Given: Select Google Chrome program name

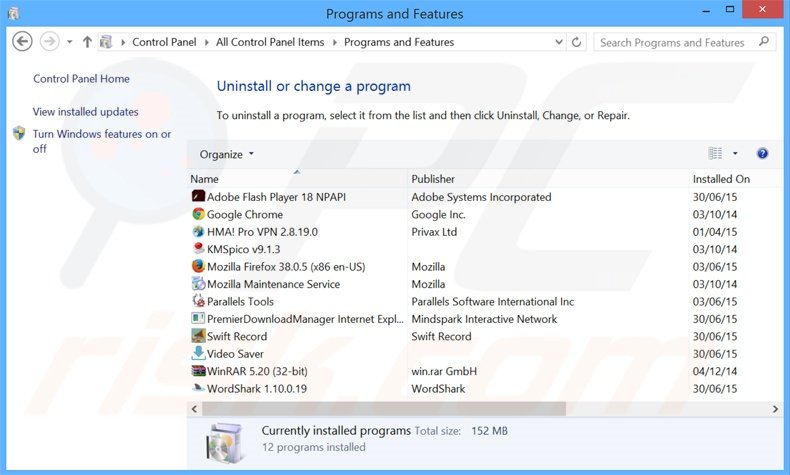Looking at the screenshot, I should pyautogui.click(x=245, y=215).
